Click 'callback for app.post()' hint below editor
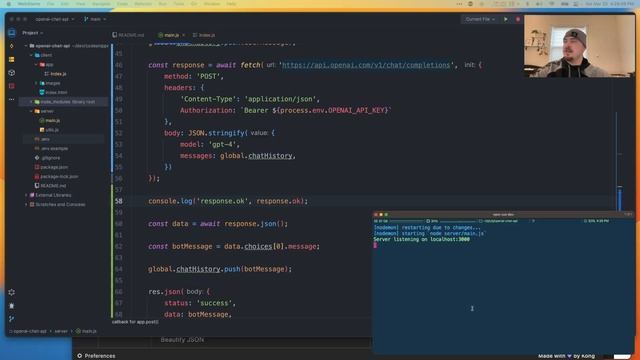The width and height of the screenshot is (640, 360). point(135,322)
